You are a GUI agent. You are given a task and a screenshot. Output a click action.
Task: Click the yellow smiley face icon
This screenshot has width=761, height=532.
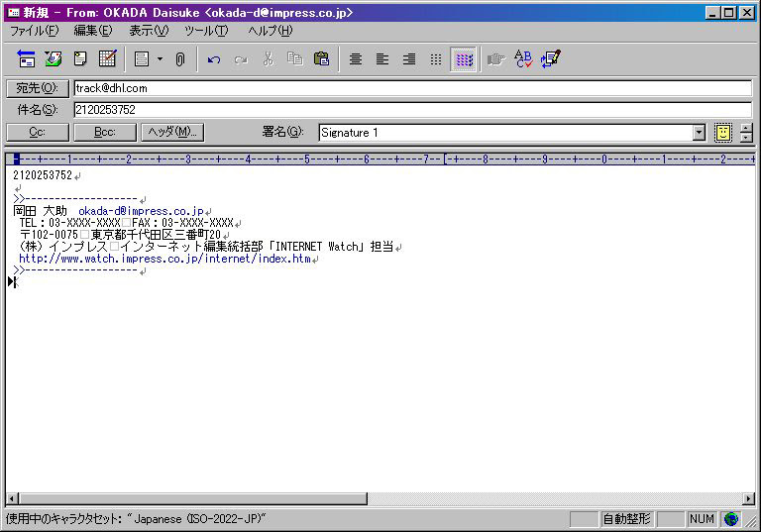coord(722,133)
